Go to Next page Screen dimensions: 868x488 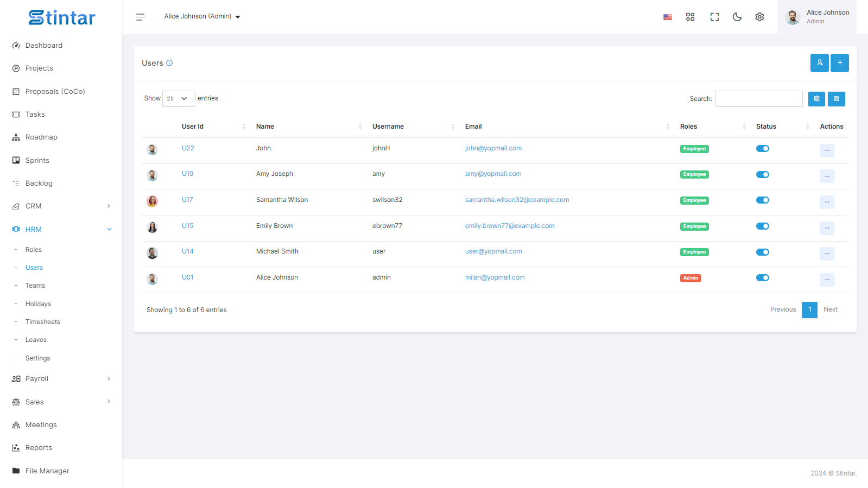click(x=831, y=309)
